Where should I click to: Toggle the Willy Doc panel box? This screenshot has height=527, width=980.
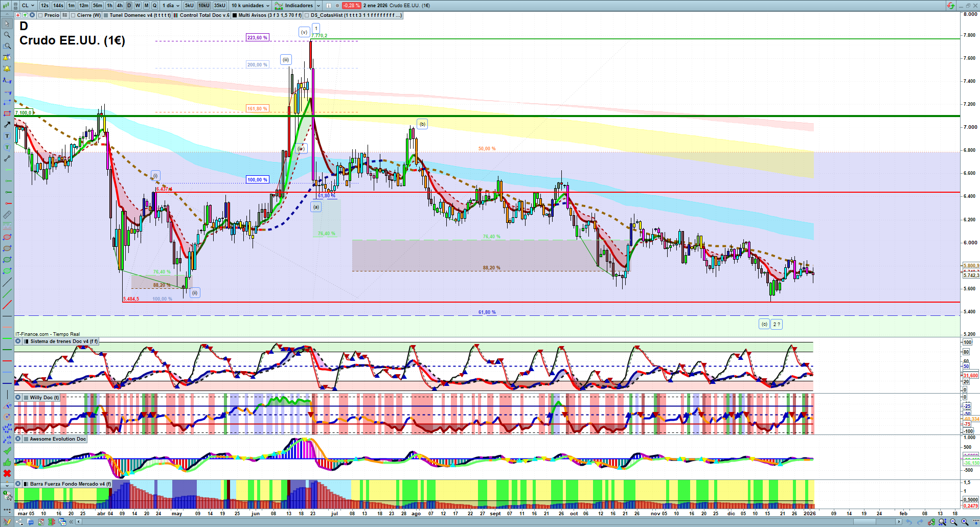coord(27,398)
